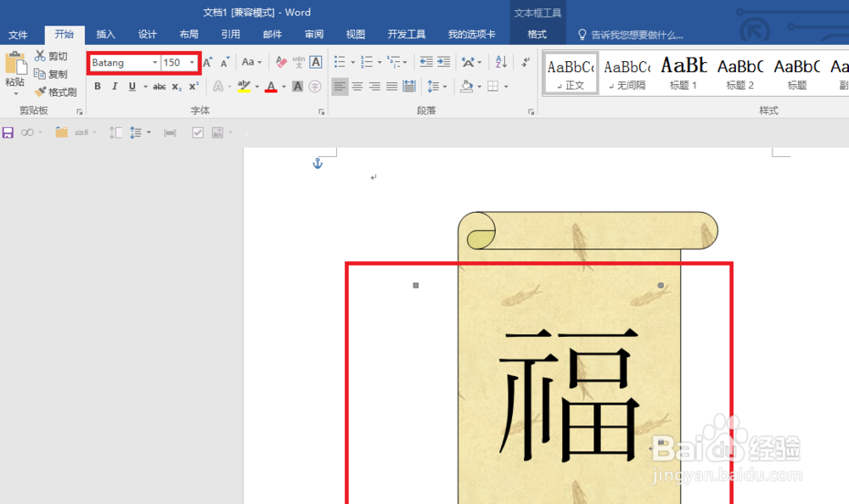This screenshot has width=849, height=504.
Task: Toggle strikethrough abc formatting
Action: pyautogui.click(x=160, y=87)
